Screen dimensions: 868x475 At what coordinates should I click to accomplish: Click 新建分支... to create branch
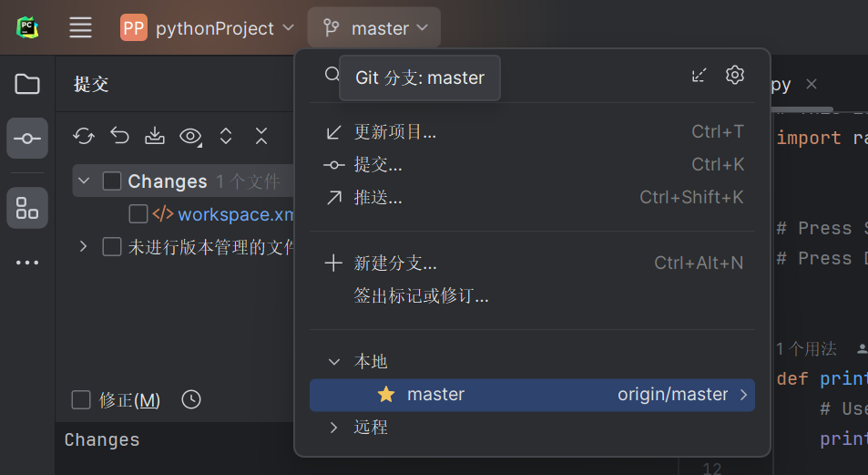[x=395, y=263]
